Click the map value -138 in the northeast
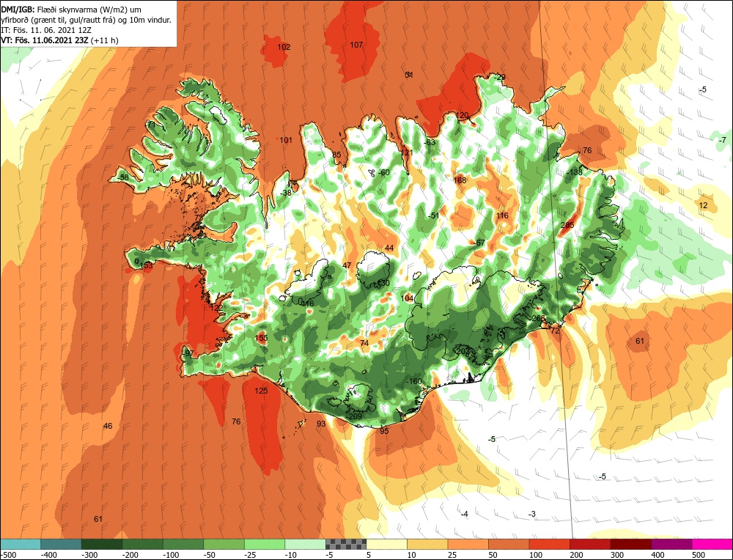Screen dimensions: 733x560 575,172
